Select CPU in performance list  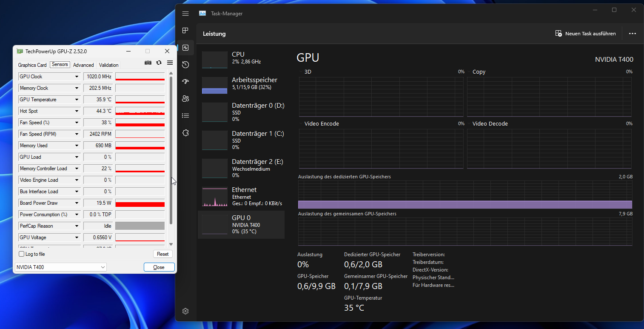pos(241,60)
